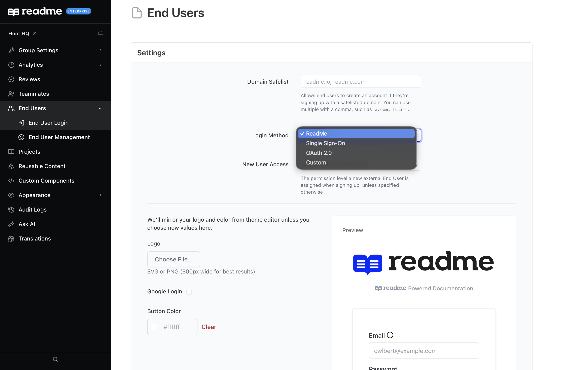Open the theme editor link
This screenshot has height=370, width=588.
(x=262, y=220)
